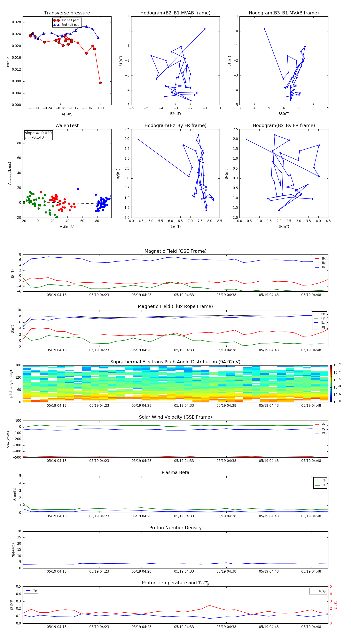Click the '10^-31' colorbar label

coord(337,402)
